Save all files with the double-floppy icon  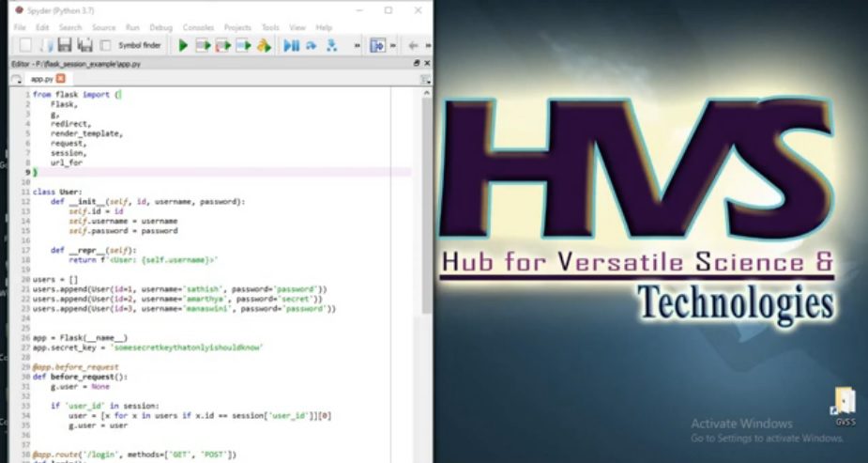coord(84,45)
